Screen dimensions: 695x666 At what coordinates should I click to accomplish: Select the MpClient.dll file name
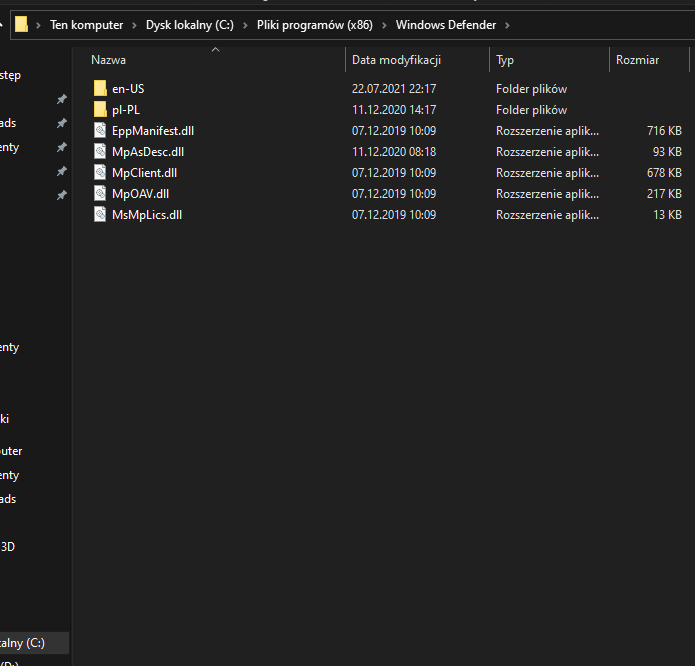click(144, 173)
